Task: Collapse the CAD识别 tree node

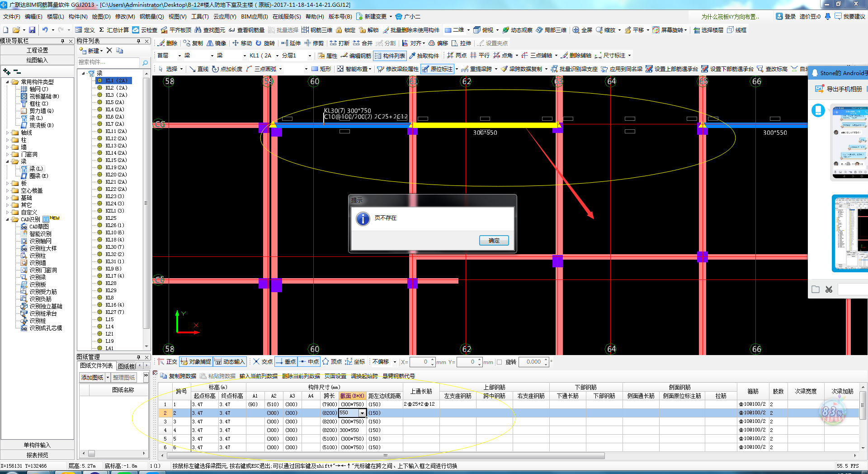Action: [x=7, y=220]
